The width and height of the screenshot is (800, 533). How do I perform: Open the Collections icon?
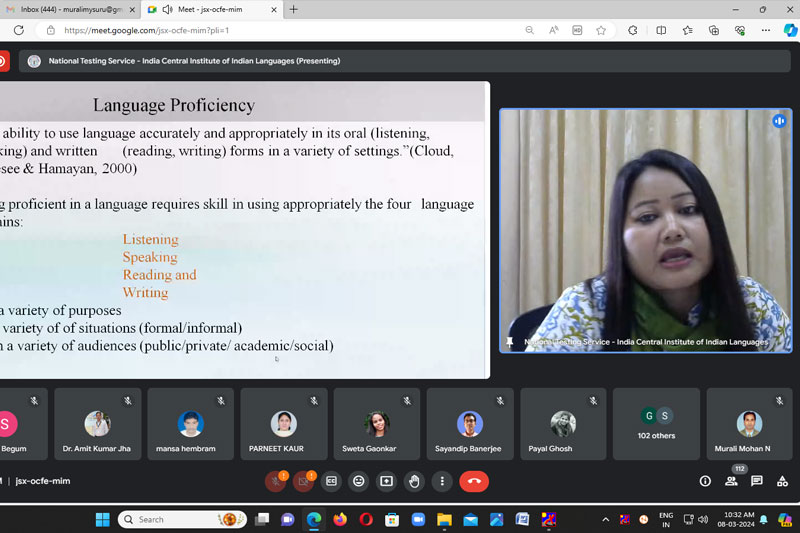click(x=714, y=30)
